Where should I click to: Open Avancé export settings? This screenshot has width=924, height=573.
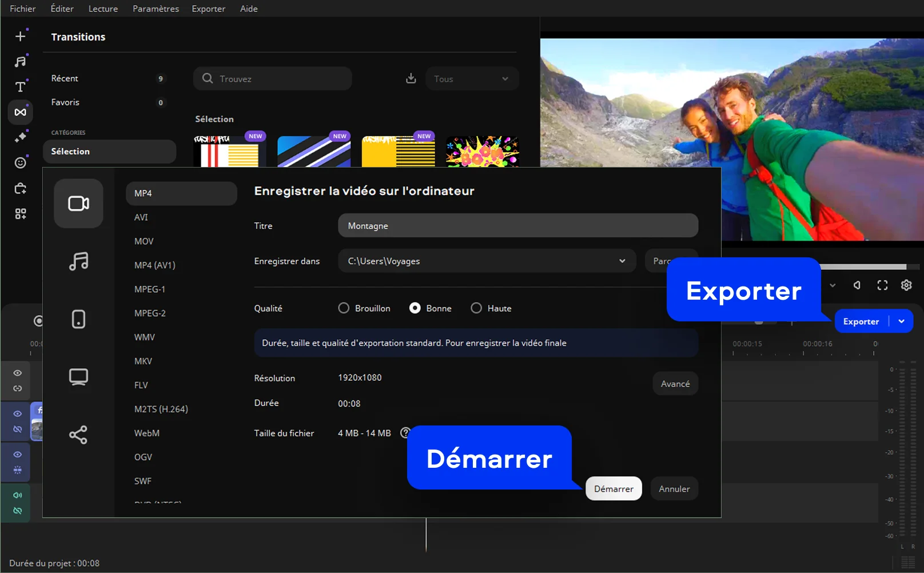tap(675, 384)
